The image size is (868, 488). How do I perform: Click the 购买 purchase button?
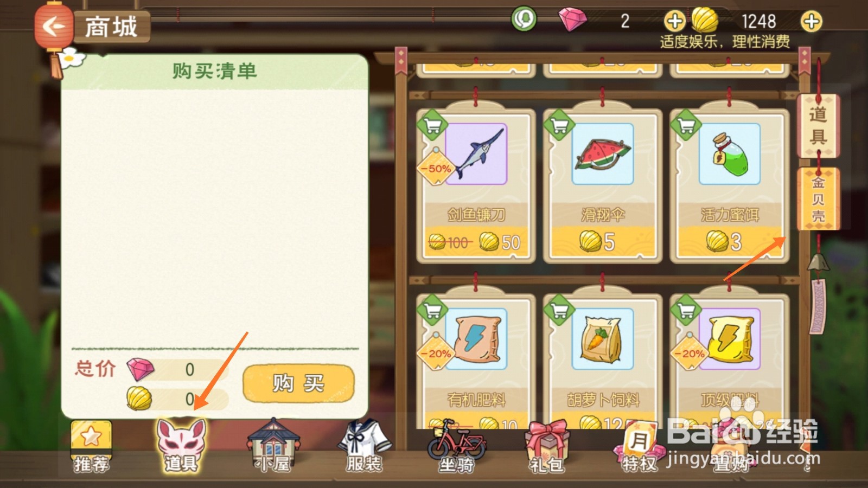[x=298, y=383]
